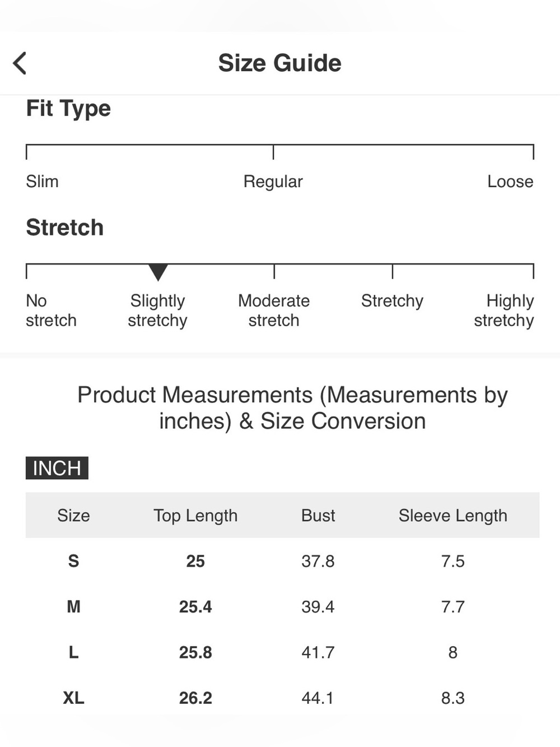Tap the Slightly stretchy label
This screenshot has width=560, height=747.
(x=157, y=310)
